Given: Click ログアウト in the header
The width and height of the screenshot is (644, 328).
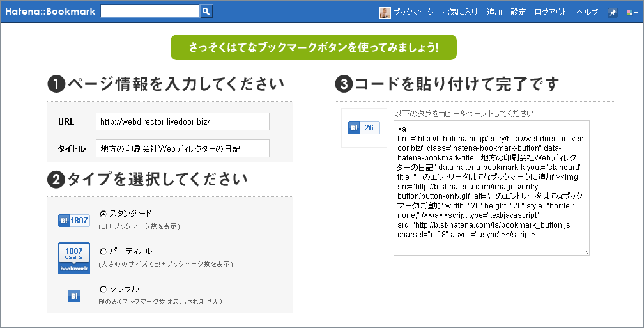Looking at the screenshot, I should [x=551, y=12].
